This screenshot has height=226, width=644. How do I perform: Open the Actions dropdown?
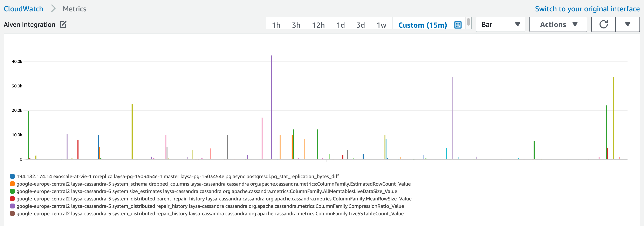tap(558, 24)
